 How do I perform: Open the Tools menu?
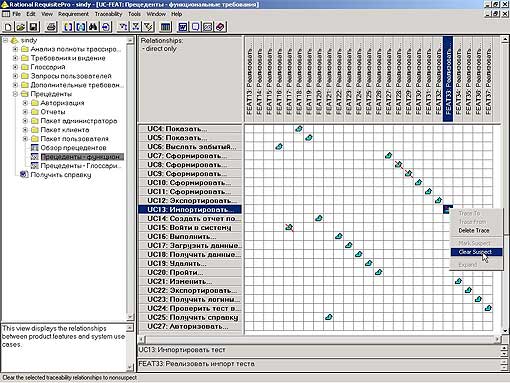pos(134,14)
